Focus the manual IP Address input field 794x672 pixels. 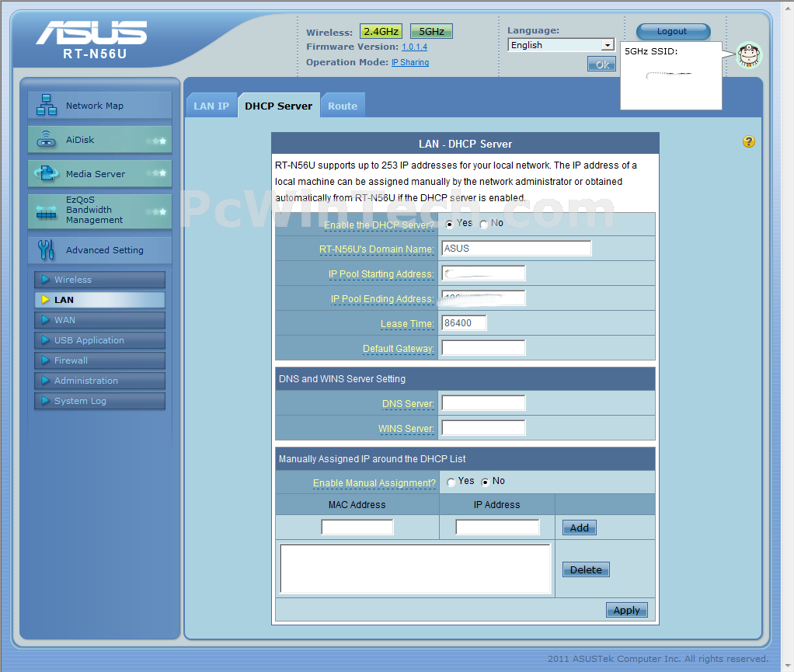pos(498,528)
